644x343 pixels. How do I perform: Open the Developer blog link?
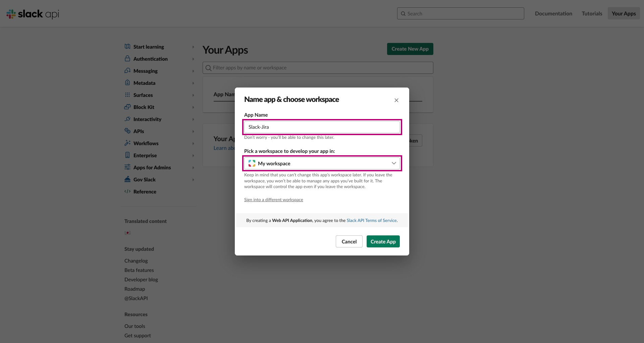point(141,279)
